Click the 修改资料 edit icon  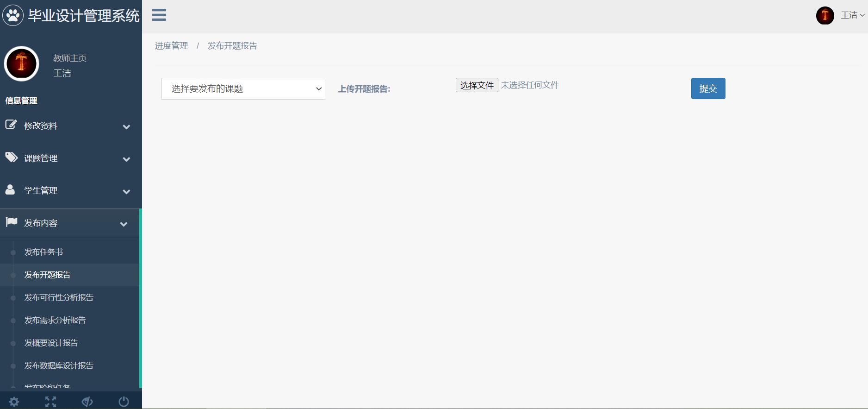(x=11, y=125)
